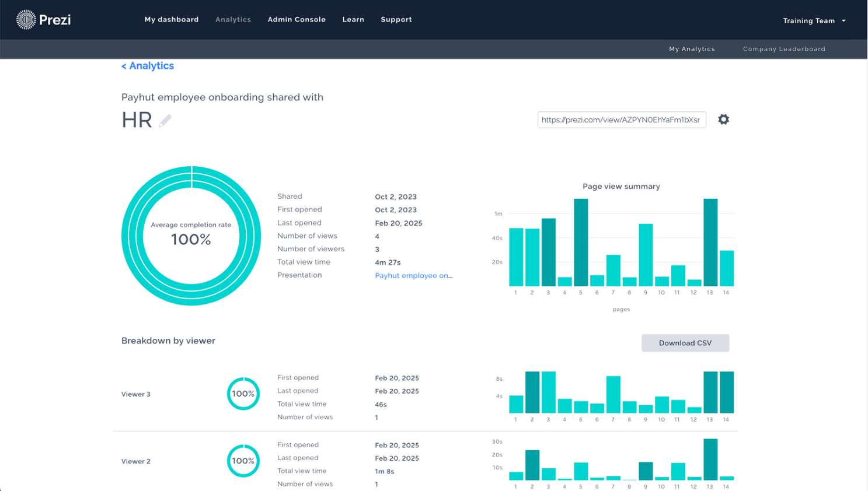Image resolution: width=868 pixels, height=491 pixels.
Task: Click the Average completion rate donut chart
Action: (191, 236)
